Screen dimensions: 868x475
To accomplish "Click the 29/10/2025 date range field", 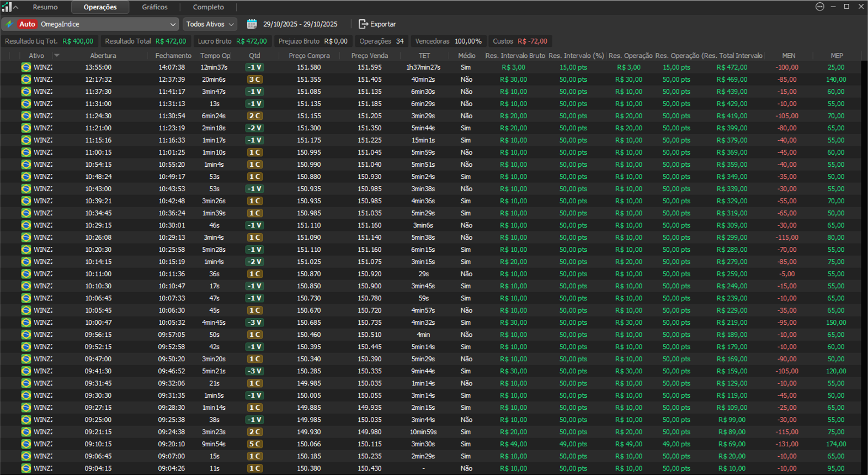I will coord(300,24).
